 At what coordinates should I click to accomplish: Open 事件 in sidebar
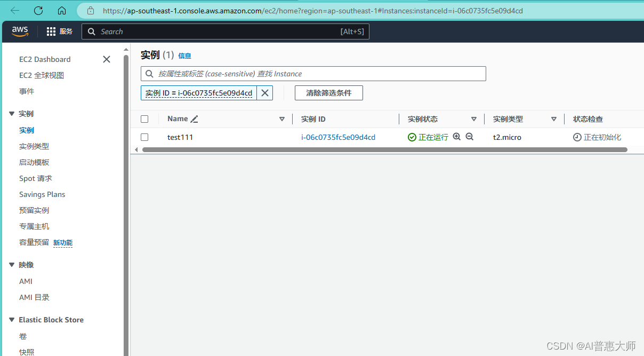point(27,91)
